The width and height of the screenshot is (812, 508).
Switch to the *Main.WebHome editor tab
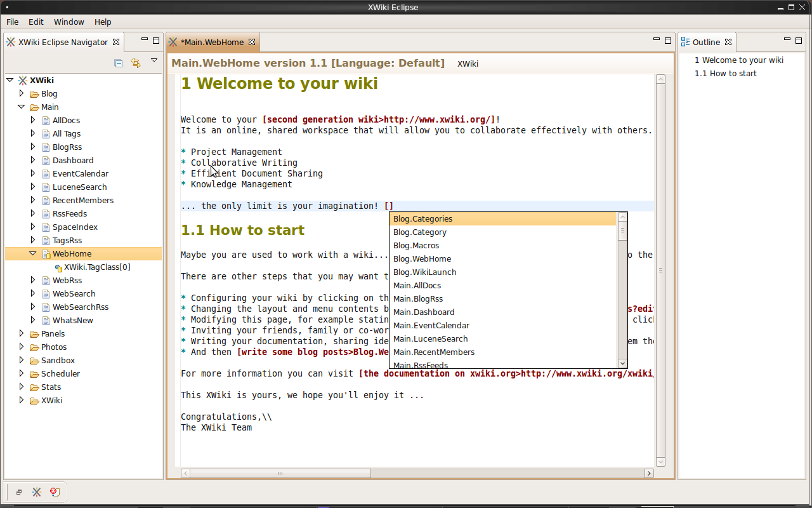(212, 42)
